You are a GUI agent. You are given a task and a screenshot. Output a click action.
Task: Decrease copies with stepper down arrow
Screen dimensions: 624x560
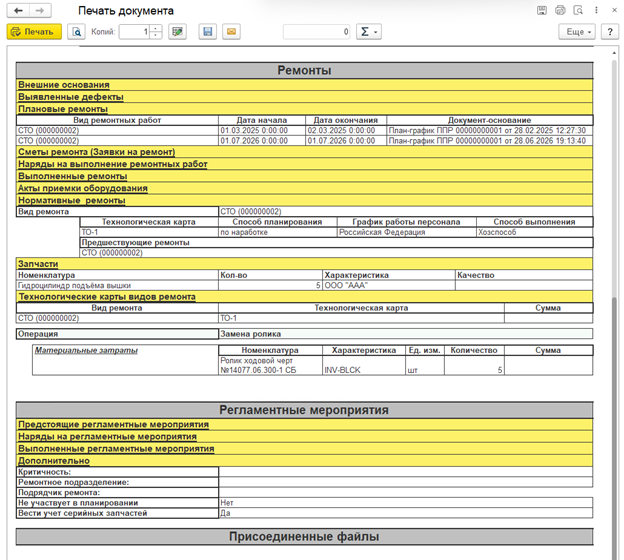[156, 35]
